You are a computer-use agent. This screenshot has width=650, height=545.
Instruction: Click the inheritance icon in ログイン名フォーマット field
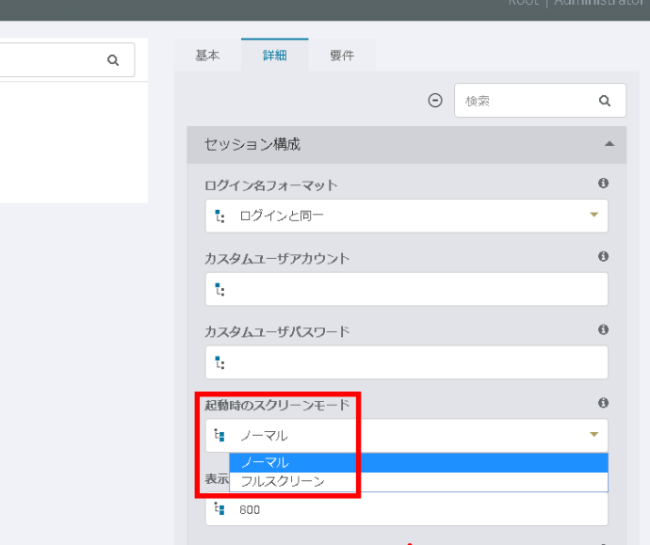220,216
